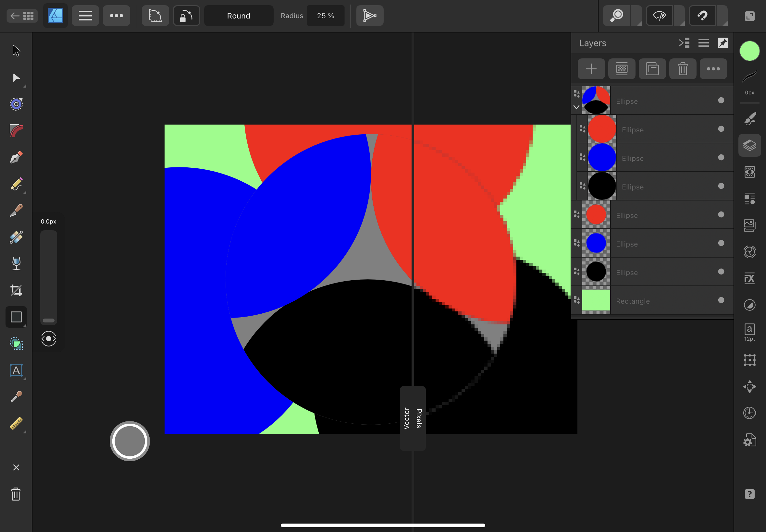Open the green color swatch picker
Image resolution: width=766 pixels, height=532 pixels.
[x=749, y=51]
